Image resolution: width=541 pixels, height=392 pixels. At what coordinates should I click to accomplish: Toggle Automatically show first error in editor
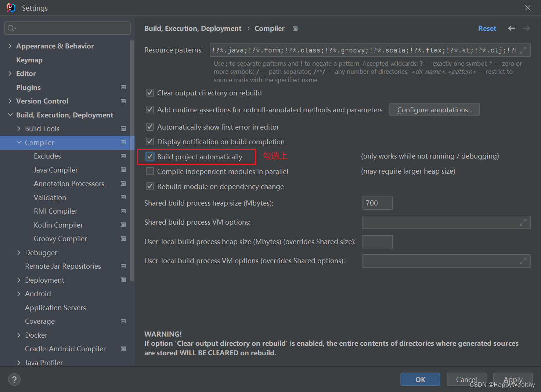pyautogui.click(x=150, y=127)
